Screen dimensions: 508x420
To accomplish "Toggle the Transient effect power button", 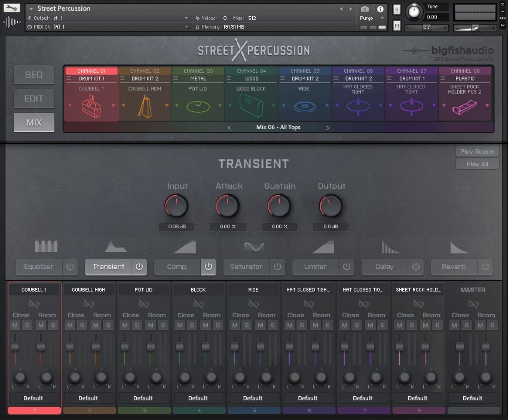I will tap(139, 266).
